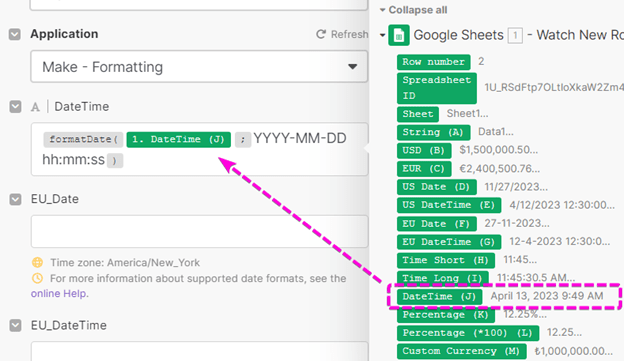Click the value 'April 13, 2023 9:49 AM'
The height and width of the screenshot is (361, 624).
547,296
